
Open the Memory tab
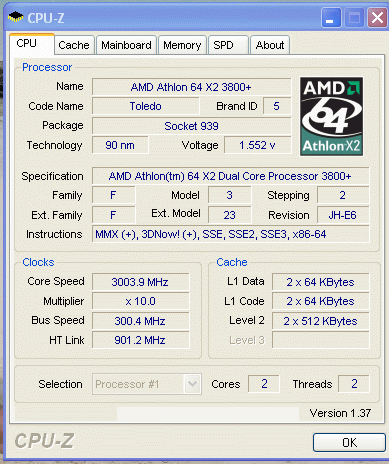[182, 45]
